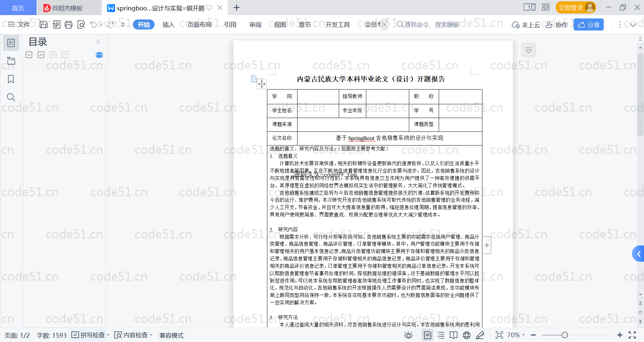
Task: Collapse the ribbon with chevron at far right
Action: (633, 24)
